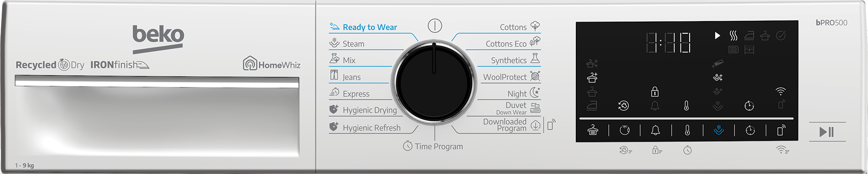This screenshot has height=174, width=868.
Task: Click the HomeWhiz logo
Action: coord(272,64)
